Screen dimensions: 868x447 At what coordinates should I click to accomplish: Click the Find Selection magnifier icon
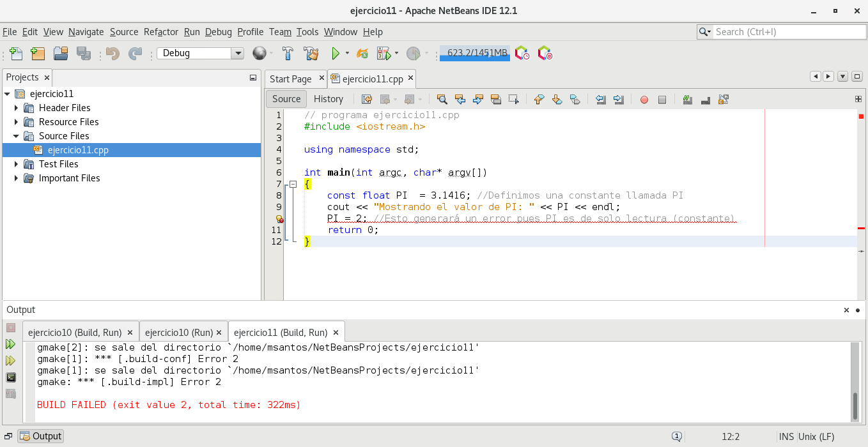coord(442,100)
